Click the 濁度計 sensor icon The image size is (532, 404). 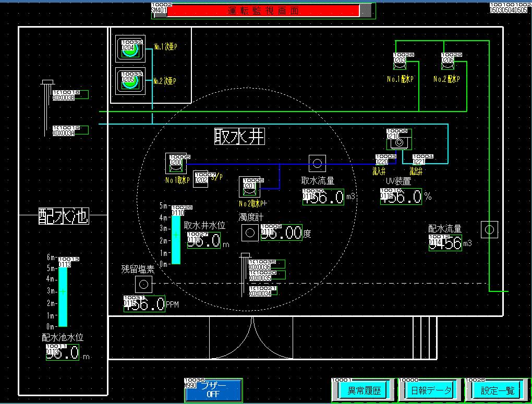tap(249, 232)
